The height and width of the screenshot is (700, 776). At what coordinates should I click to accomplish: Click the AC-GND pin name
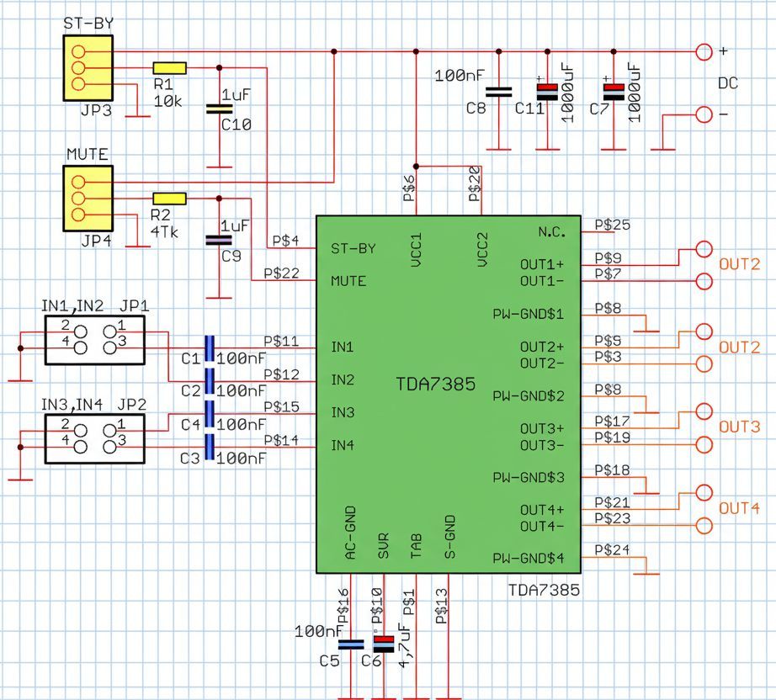point(350,533)
